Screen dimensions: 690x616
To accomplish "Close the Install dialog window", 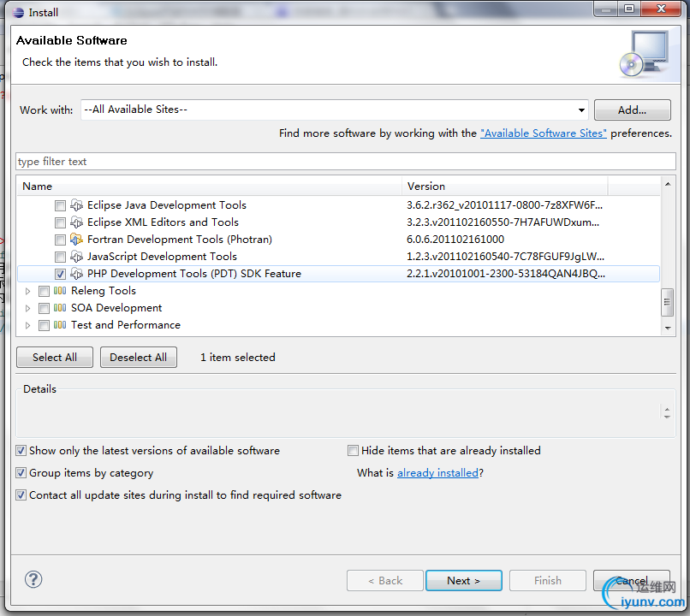I will [662, 9].
